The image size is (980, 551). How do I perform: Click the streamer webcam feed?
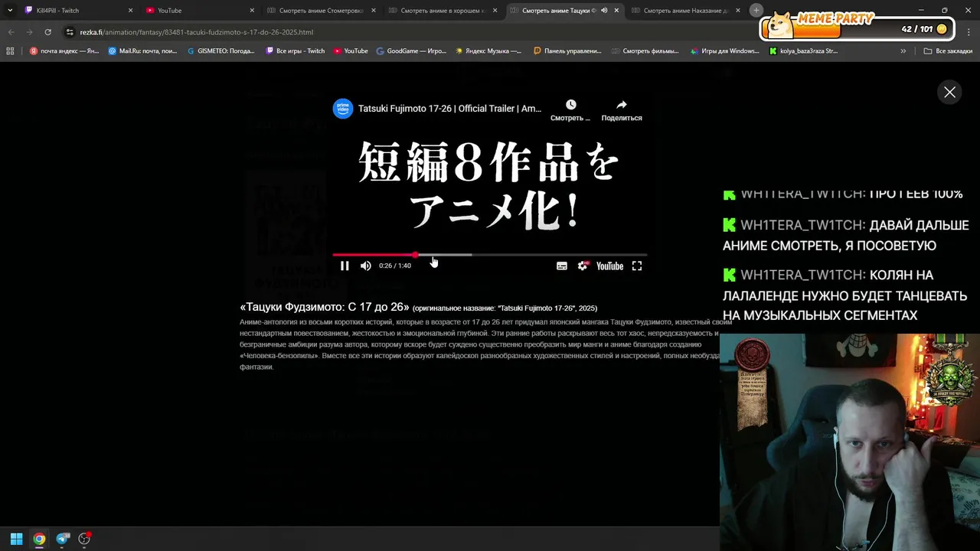(850, 442)
